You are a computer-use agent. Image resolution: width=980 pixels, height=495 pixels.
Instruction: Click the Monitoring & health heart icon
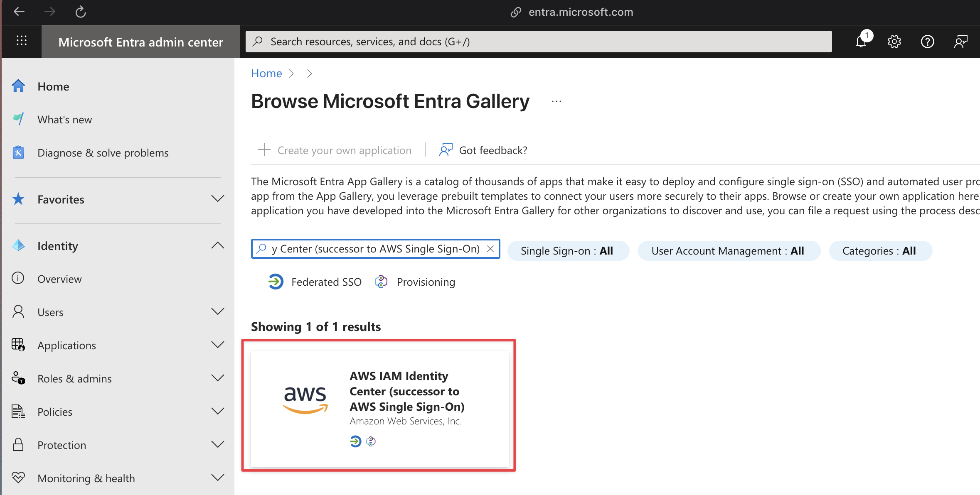pyautogui.click(x=18, y=478)
